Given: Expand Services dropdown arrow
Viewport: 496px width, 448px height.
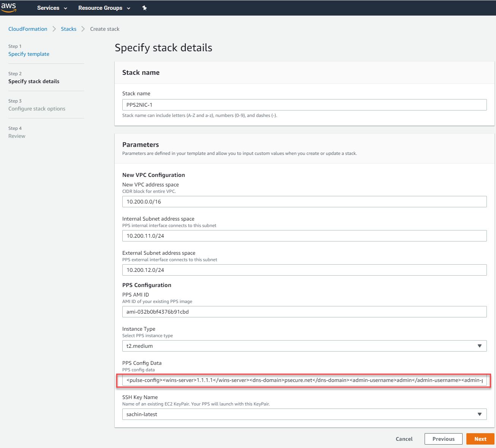Looking at the screenshot, I should [65, 8].
